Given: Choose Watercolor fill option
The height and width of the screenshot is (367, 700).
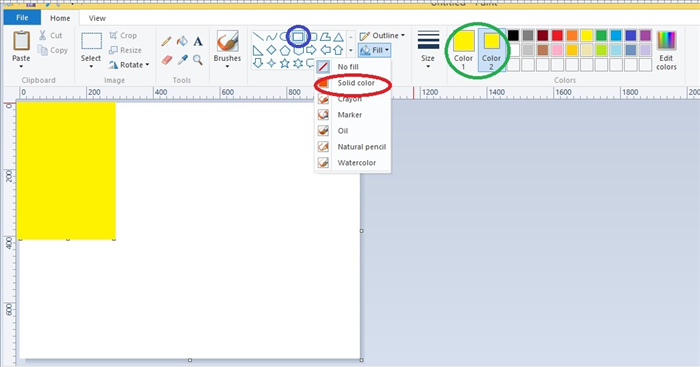Looking at the screenshot, I should coord(353,163).
